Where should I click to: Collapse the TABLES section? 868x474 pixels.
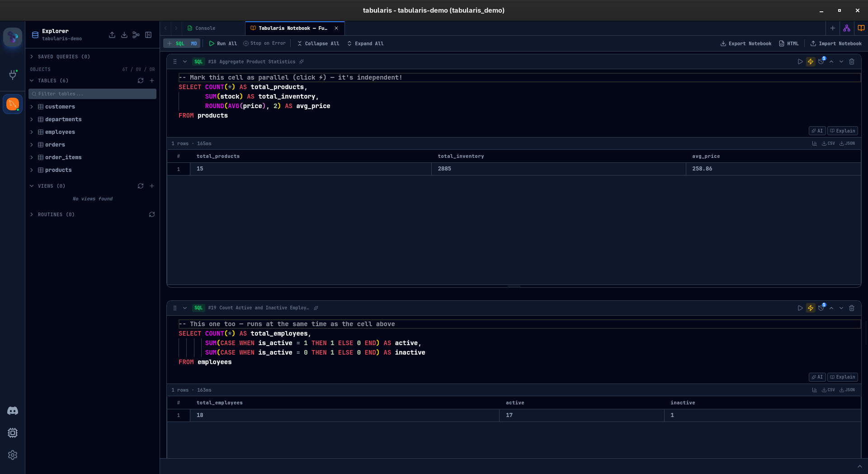[x=32, y=81]
